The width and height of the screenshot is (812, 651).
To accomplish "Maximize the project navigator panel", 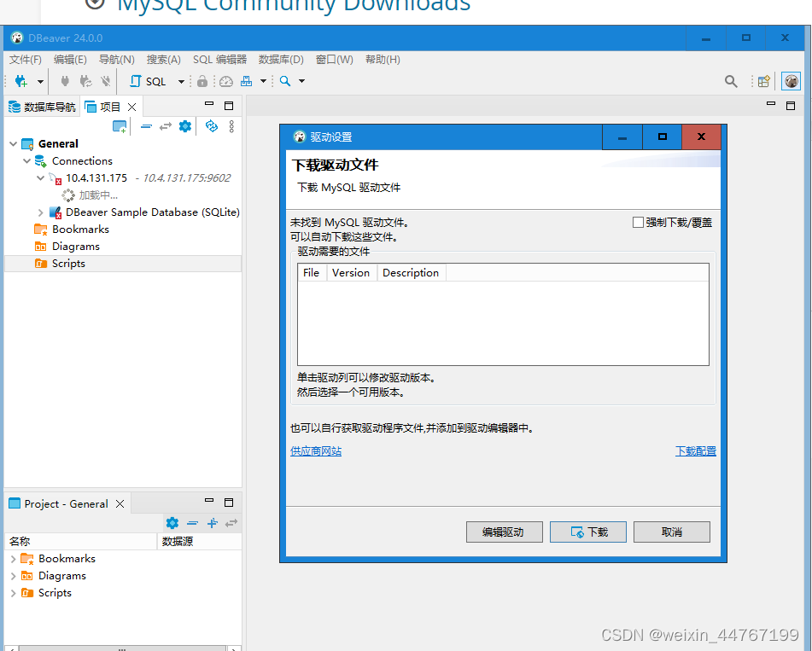I will [x=229, y=106].
